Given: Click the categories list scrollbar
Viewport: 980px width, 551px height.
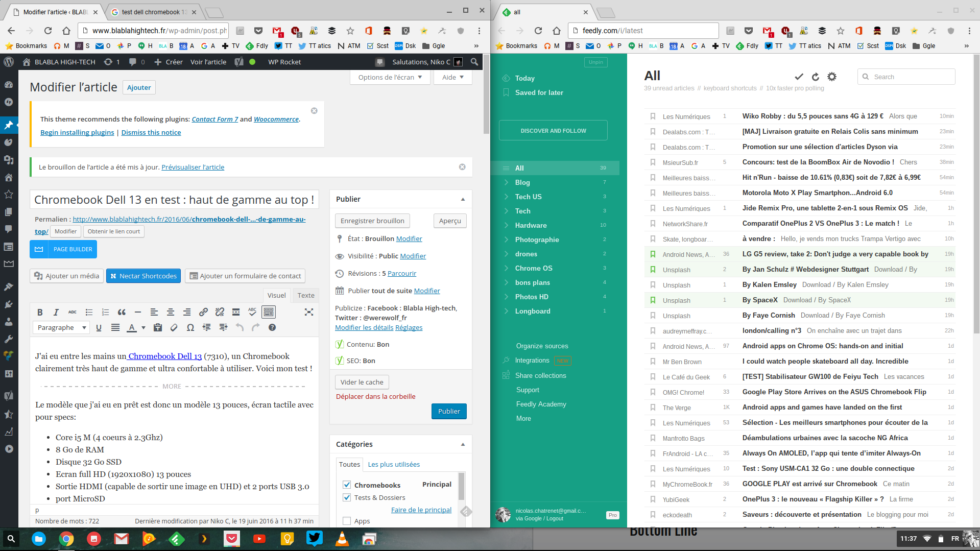Looking at the screenshot, I should [x=461, y=485].
